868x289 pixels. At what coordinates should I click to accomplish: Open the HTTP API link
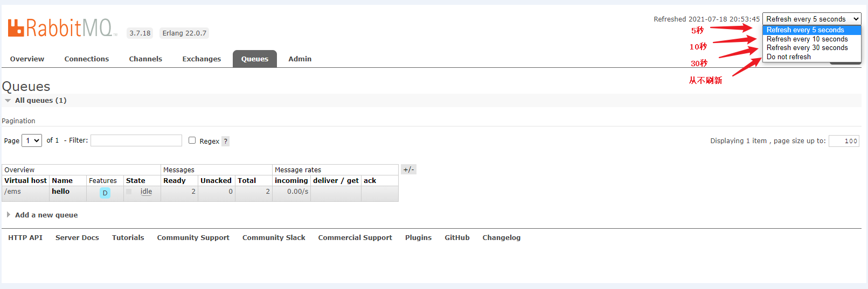tap(25, 237)
